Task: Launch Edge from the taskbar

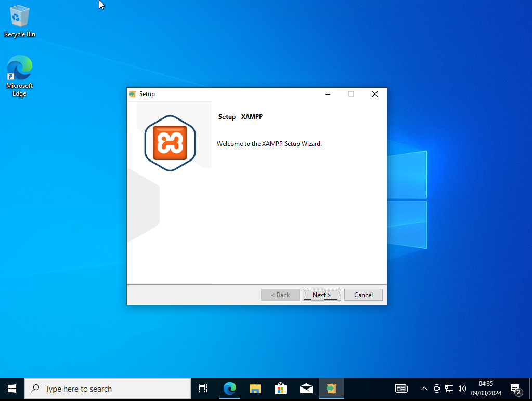Action: (x=229, y=389)
